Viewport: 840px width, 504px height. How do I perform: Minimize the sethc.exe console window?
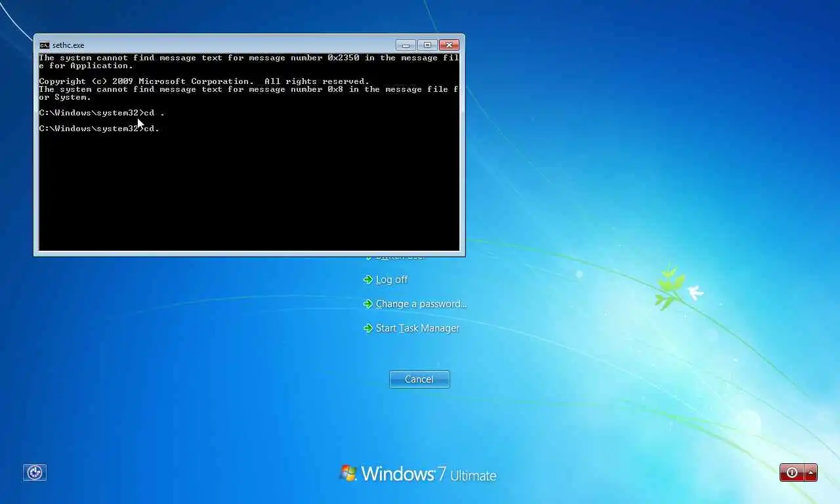click(x=406, y=45)
